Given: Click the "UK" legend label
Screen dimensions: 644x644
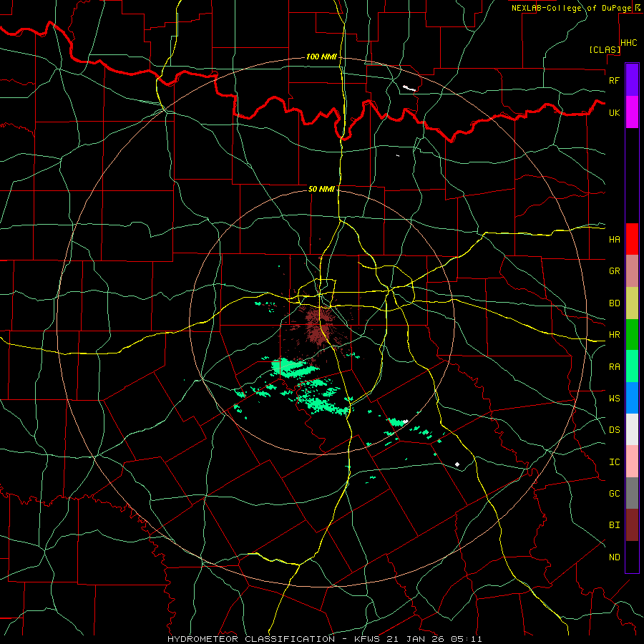Looking at the screenshot, I should pos(614,112).
